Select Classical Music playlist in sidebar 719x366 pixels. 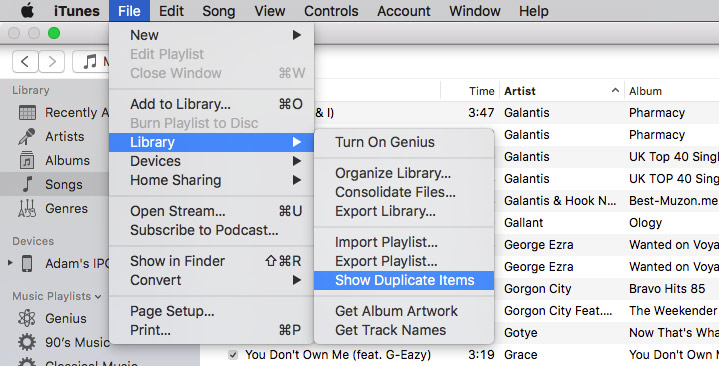tap(91, 363)
